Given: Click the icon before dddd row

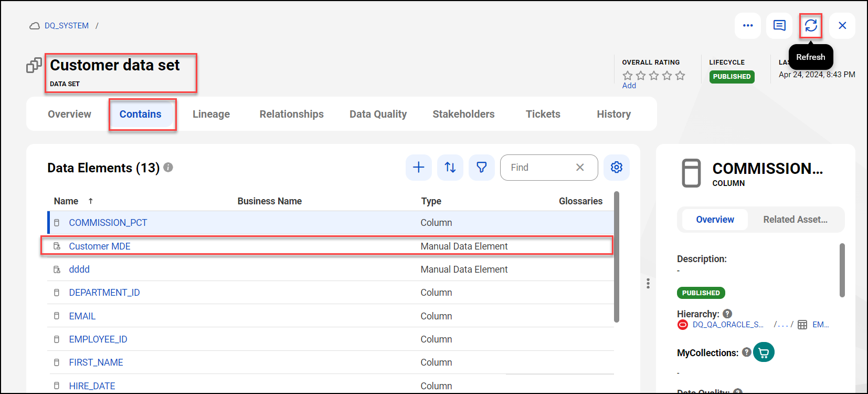Looking at the screenshot, I should pyautogui.click(x=57, y=269).
